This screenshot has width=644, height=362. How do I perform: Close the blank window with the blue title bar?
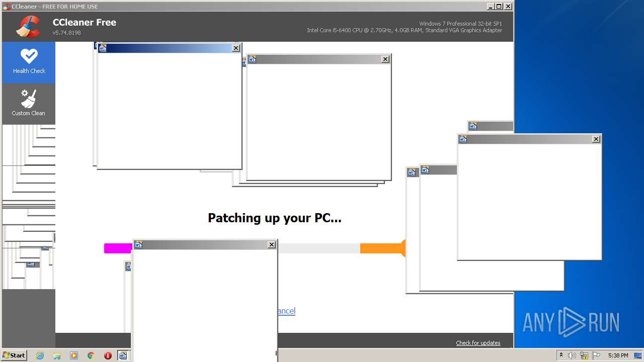[236, 48]
